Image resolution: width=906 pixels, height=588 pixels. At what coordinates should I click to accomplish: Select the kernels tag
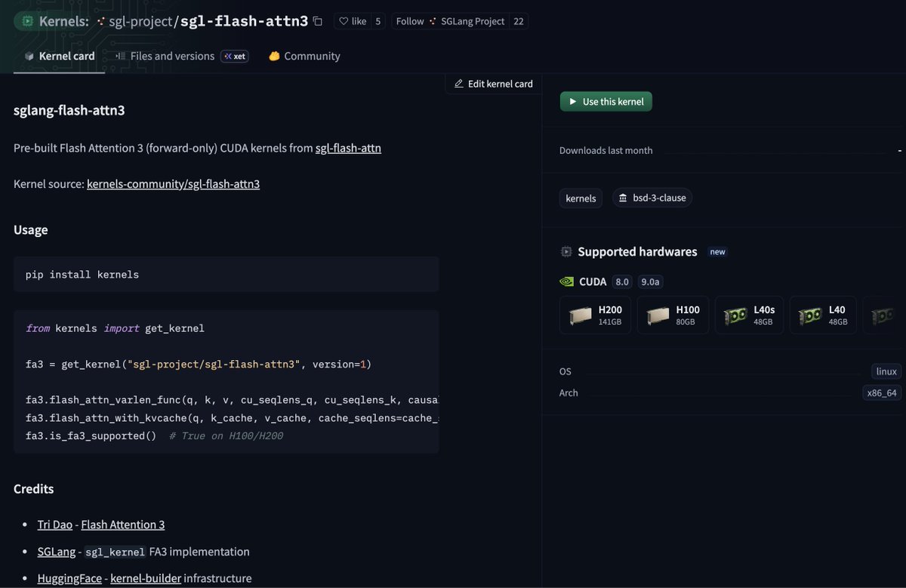[x=581, y=198]
